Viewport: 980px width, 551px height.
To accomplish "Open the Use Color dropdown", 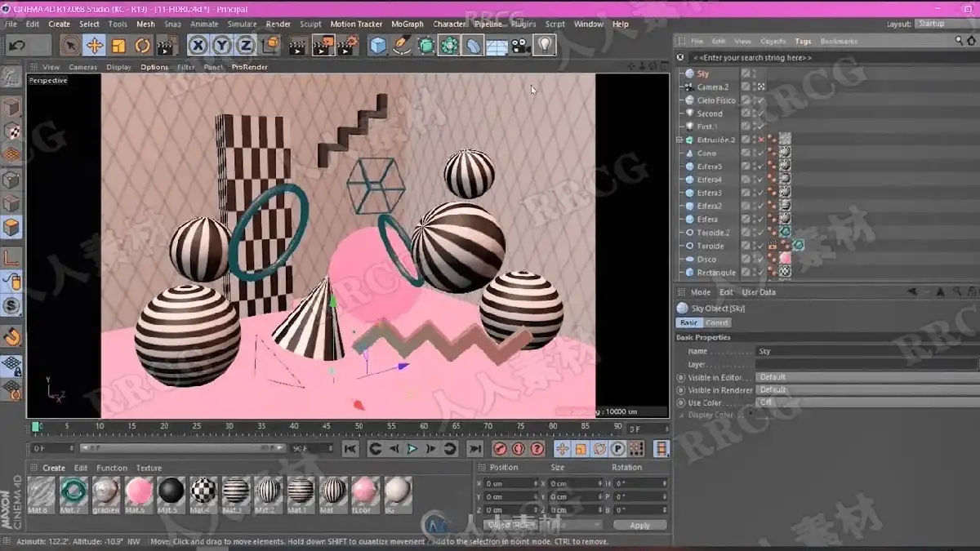I will tap(866, 403).
